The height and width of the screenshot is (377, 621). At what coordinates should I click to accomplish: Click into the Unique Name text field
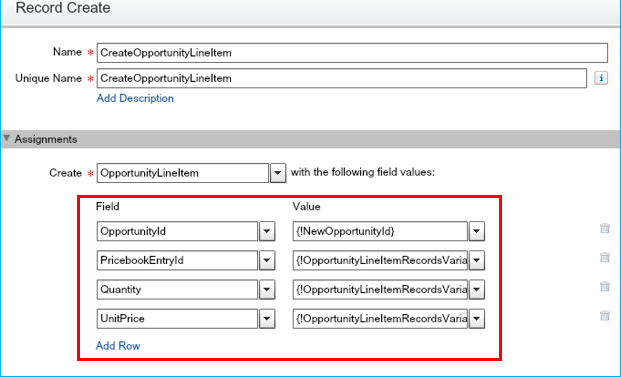342,78
